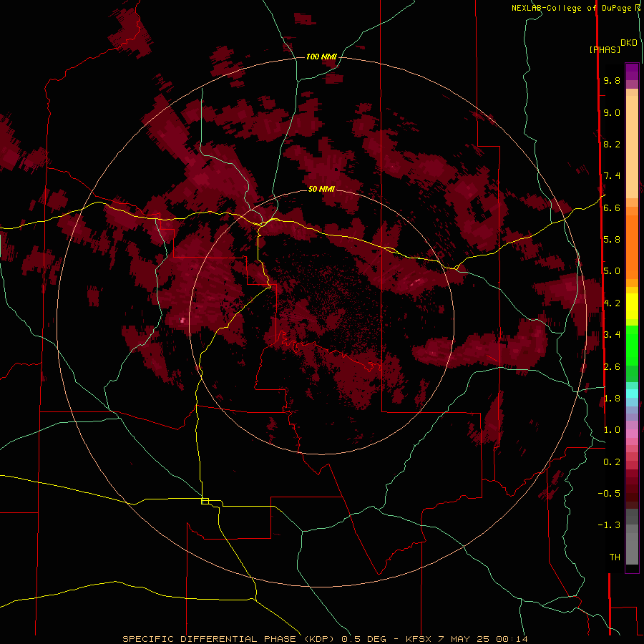Click the pink band of the color scale
Screen dimensions: 644x644
632,434
